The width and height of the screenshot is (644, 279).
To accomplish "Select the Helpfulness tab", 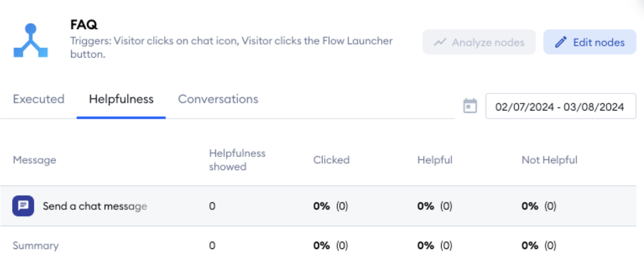I will [121, 99].
